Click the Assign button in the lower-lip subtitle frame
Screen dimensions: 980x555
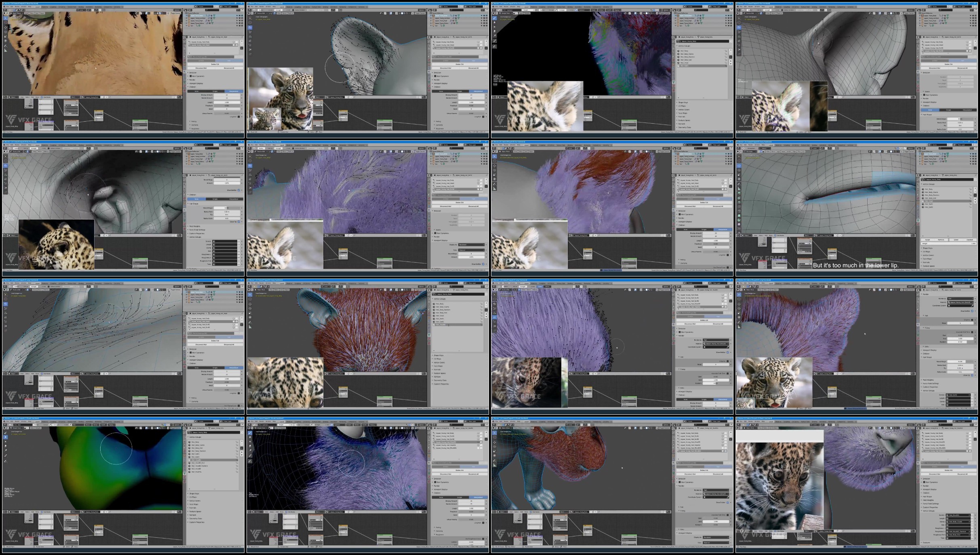click(x=927, y=240)
